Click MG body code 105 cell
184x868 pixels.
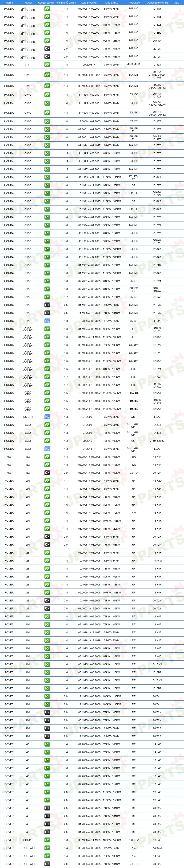tap(134, 457)
